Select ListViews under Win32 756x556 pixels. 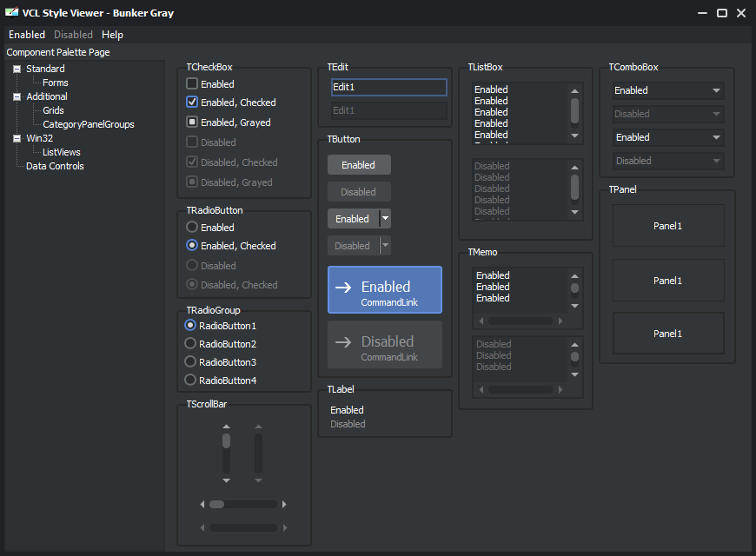tap(61, 152)
